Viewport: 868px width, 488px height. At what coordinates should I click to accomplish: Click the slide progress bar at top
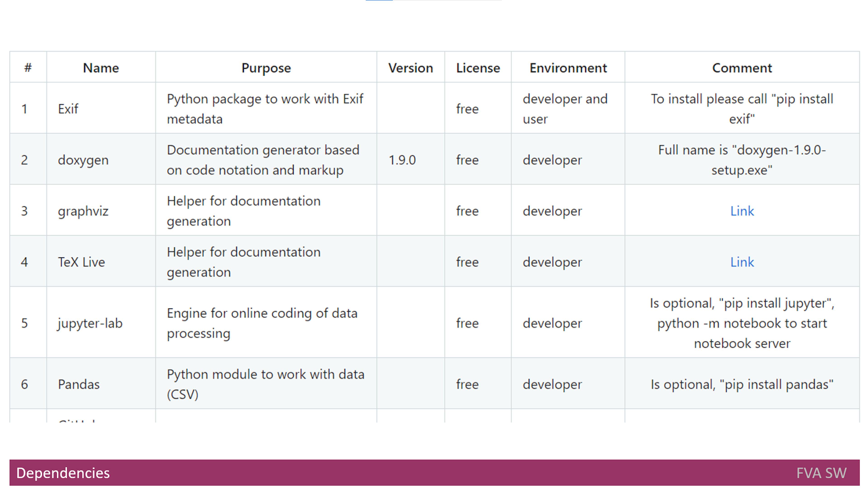click(x=434, y=0)
